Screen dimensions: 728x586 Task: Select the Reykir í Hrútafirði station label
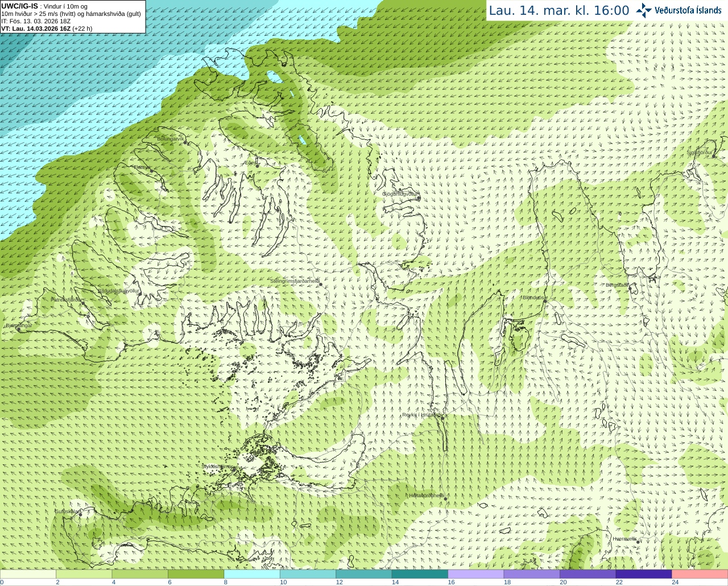tap(422, 415)
